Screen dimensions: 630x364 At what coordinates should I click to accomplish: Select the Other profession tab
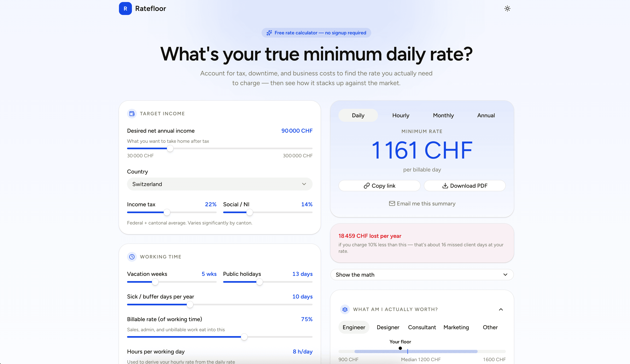(x=490, y=327)
